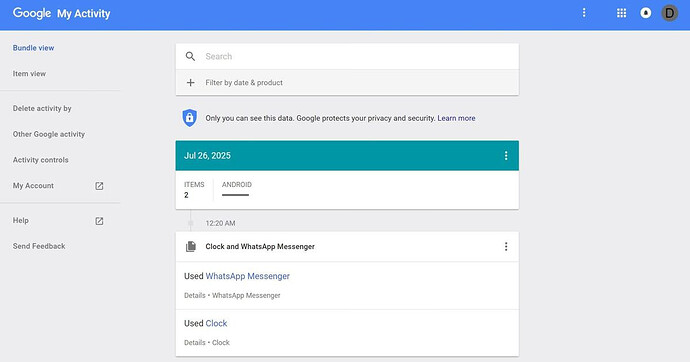Click the bundle pages icon next to Clock and WhatsApp
690x362 pixels.
(x=191, y=247)
